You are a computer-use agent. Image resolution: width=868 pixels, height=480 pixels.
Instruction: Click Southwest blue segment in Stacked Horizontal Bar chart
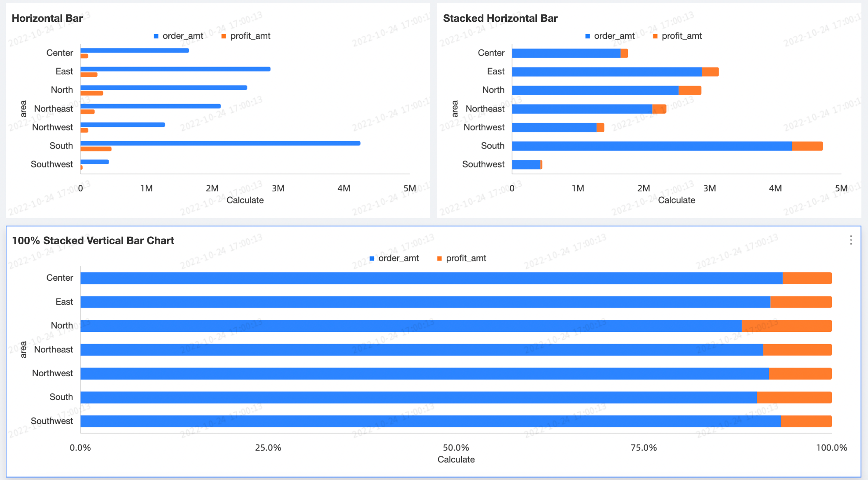[x=526, y=165]
